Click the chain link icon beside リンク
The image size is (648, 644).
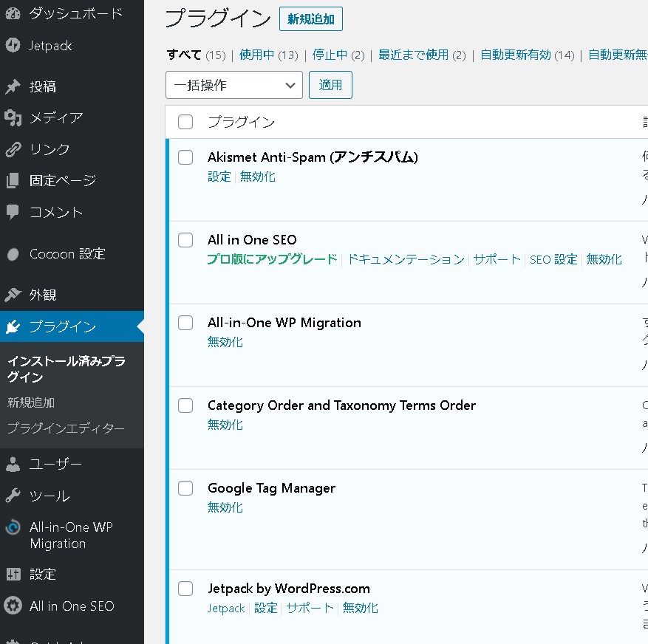pos(13,149)
